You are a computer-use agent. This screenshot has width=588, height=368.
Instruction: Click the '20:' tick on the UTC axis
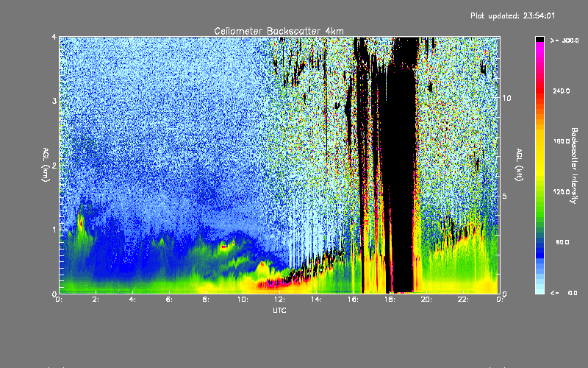426,300
